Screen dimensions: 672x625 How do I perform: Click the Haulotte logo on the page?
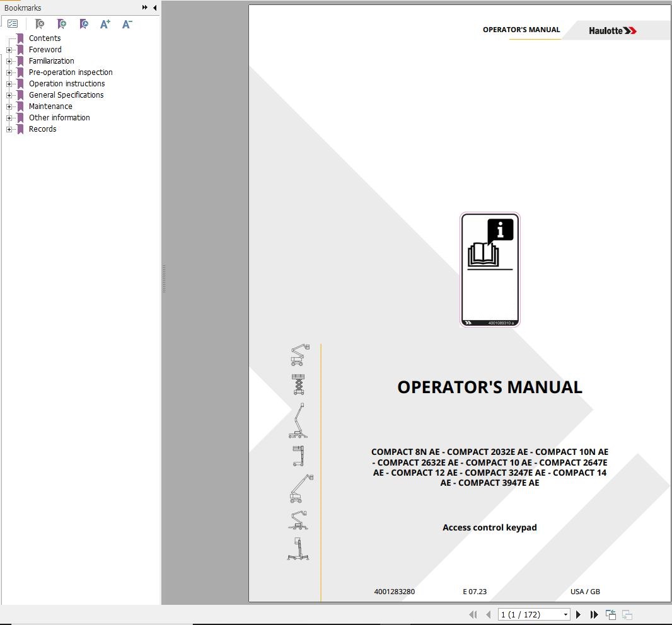[x=613, y=30]
